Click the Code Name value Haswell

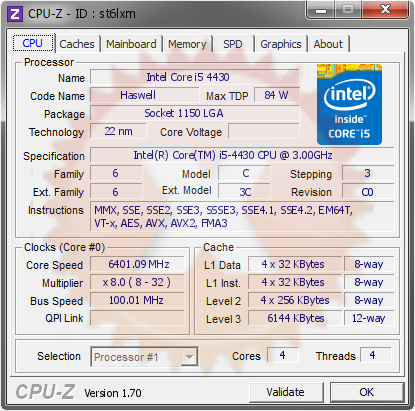(x=144, y=95)
